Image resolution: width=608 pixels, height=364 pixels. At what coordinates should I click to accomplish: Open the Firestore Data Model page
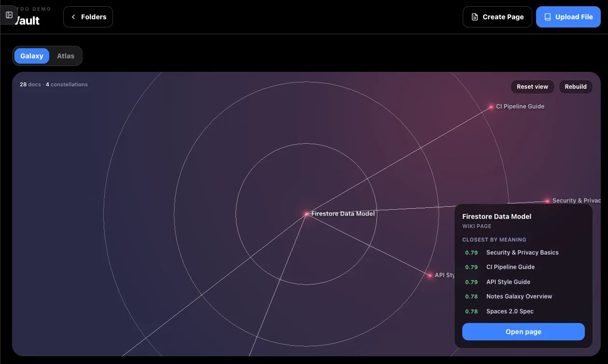point(523,332)
